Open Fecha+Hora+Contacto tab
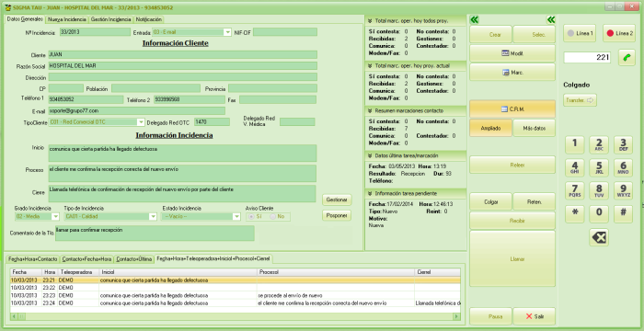The height and width of the screenshot is (331, 644). (x=32, y=259)
